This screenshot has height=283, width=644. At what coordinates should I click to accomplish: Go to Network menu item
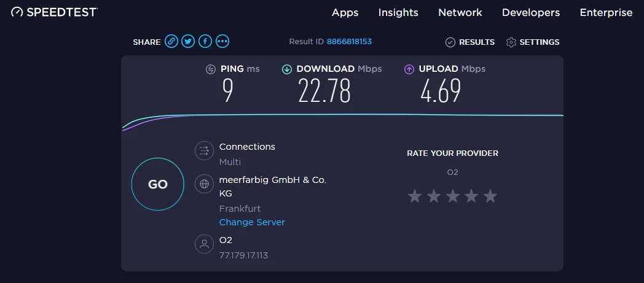pyautogui.click(x=460, y=12)
